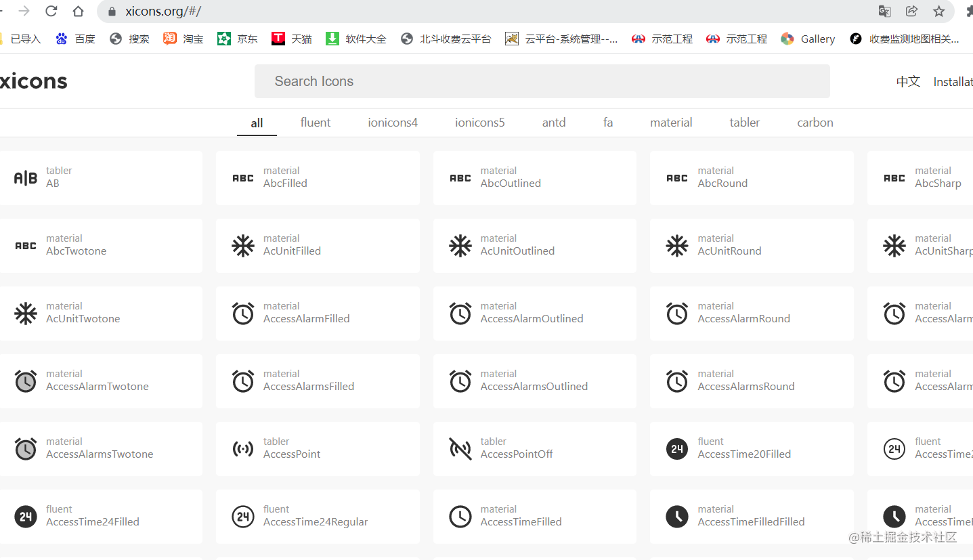This screenshot has height=560, width=973.
Task: Open the browser home page button
Action: pos(79,11)
